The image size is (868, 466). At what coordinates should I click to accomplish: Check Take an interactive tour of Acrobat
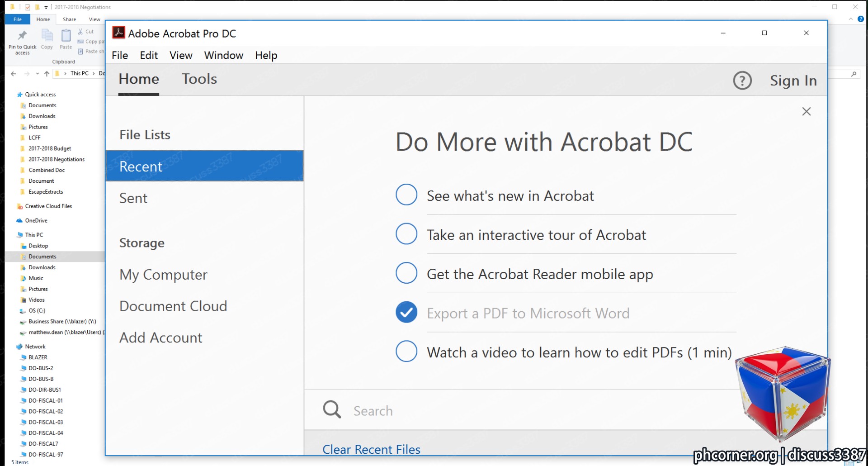[406, 234]
